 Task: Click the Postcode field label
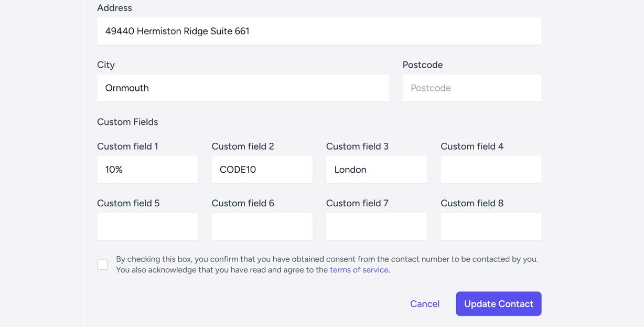[422, 65]
